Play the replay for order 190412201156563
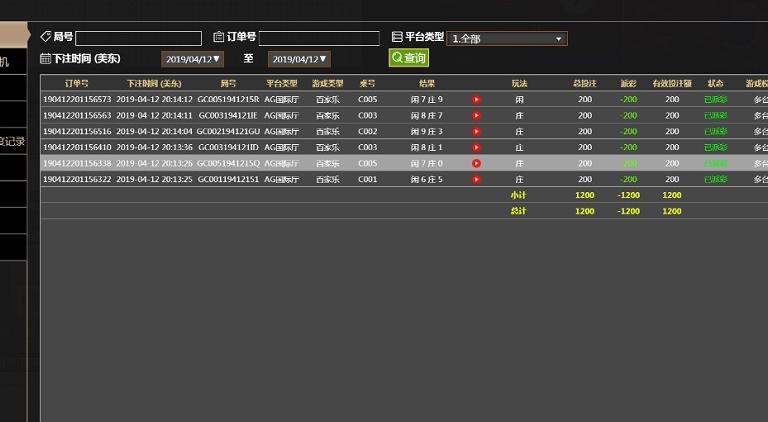The width and height of the screenshot is (768, 422). (x=476, y=116)
